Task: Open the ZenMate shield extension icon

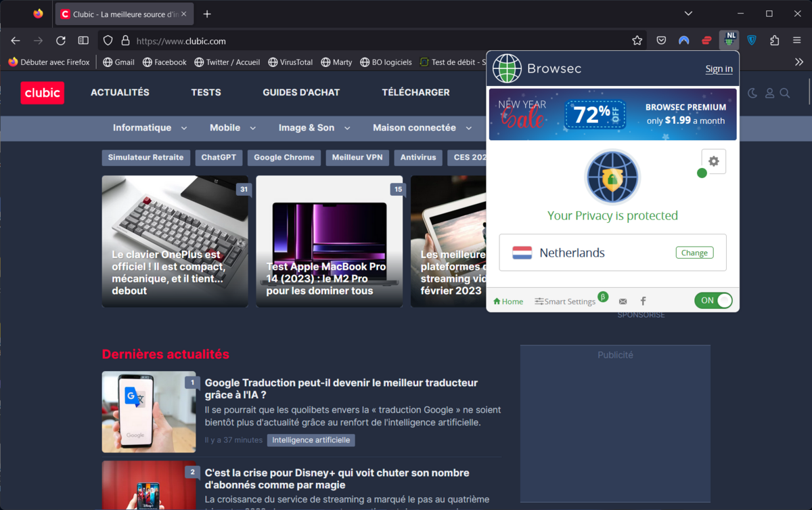Action: [752, 41]
